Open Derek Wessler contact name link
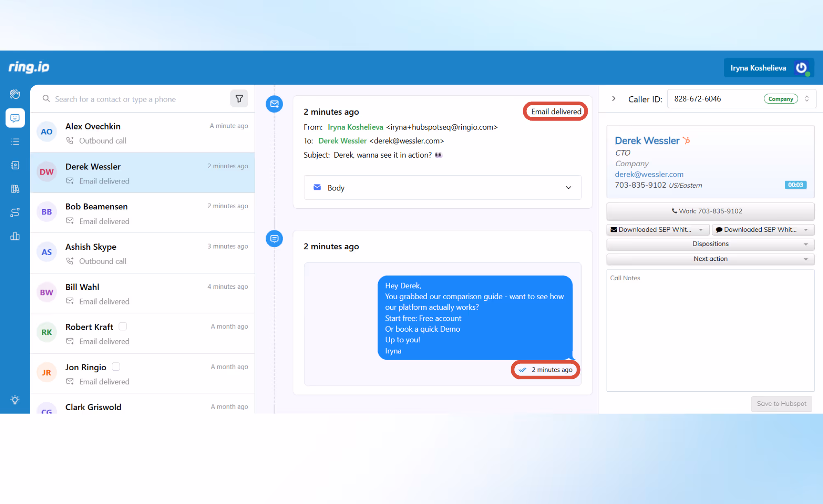 click(647, 140)
